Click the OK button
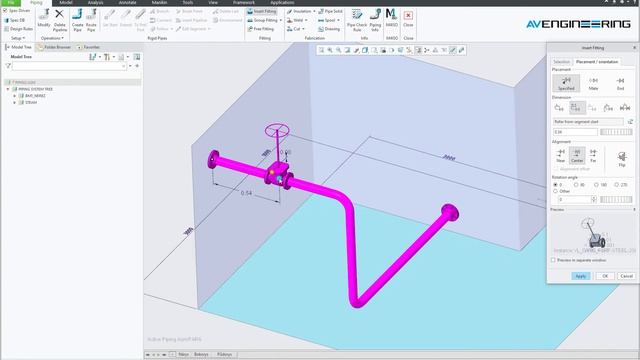The width and height of the screenshot is (640, 360). coord(605,276)
